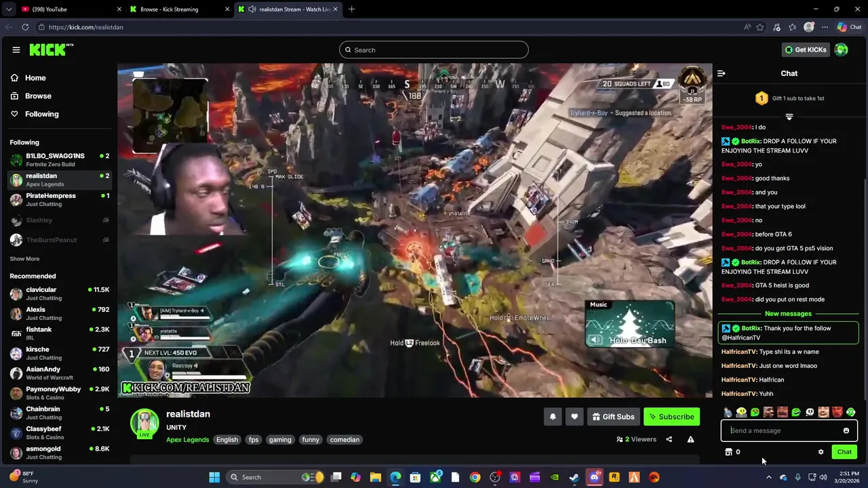
Task: Open weather widget showing 88°F Sunny
Action: pos(24,477)
